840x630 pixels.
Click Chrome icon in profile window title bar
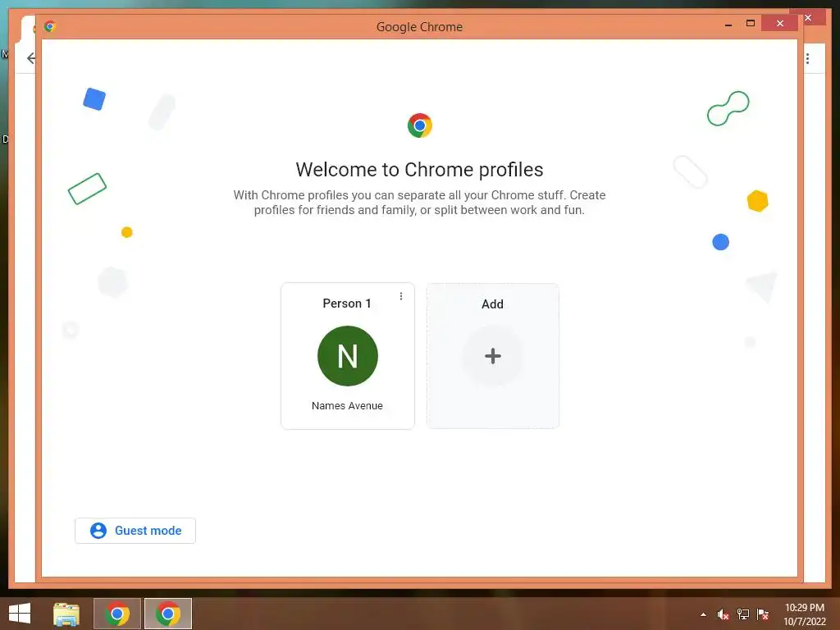click(x=50, y=26)
